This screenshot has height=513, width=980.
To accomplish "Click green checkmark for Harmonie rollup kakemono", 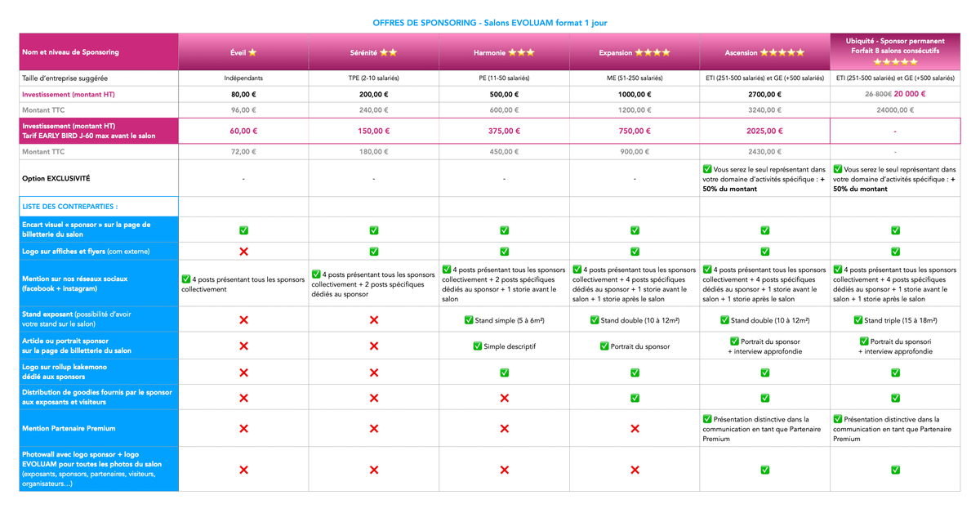I will [x=505, y=372].
